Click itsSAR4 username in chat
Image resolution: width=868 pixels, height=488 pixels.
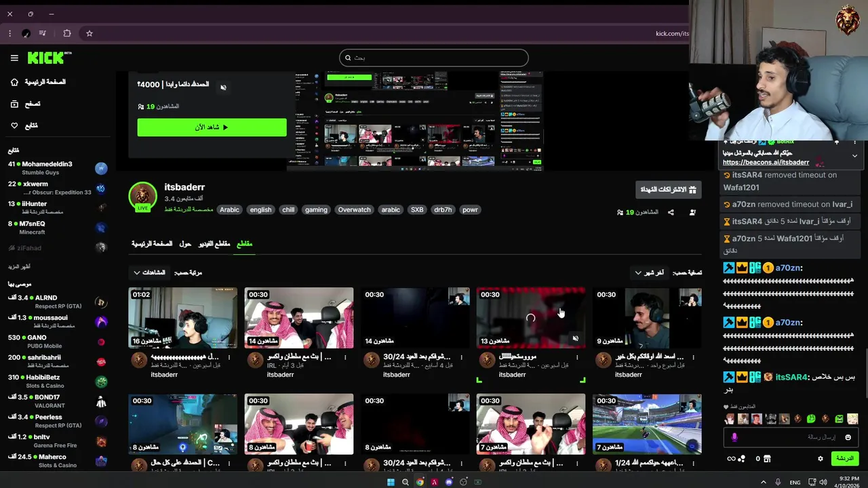tap(791, 377)
